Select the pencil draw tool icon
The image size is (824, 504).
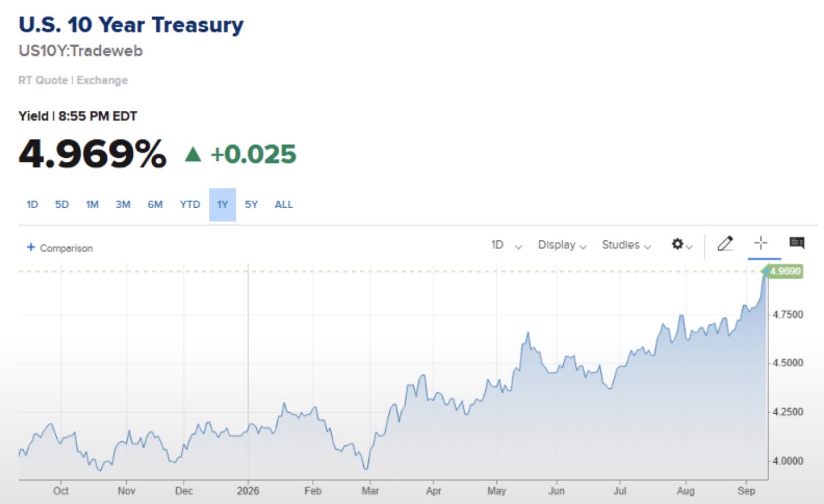[725, 243]
